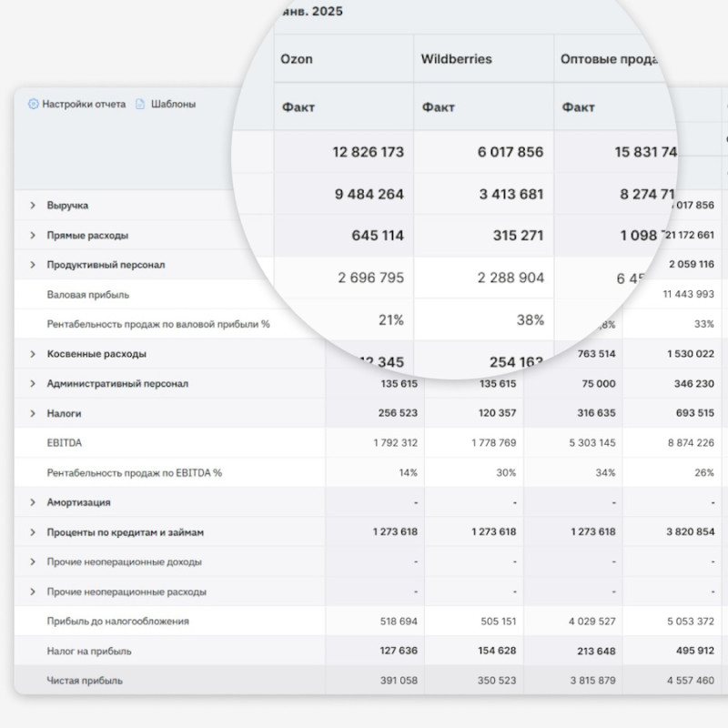Expand Прочие неоперационные расходы row
728x728 pixels.
[x=33, y=591]
